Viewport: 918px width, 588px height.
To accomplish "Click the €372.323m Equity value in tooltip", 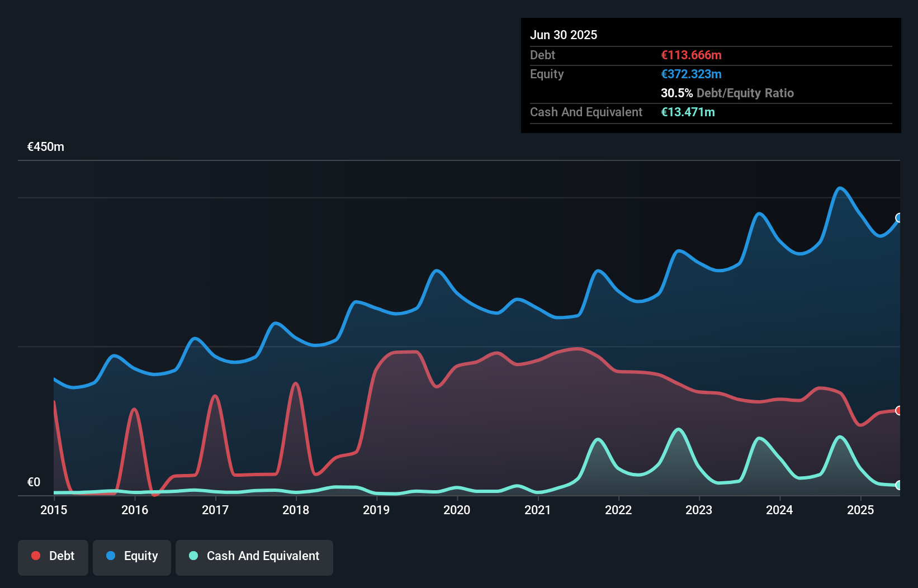I will (691, 74).
